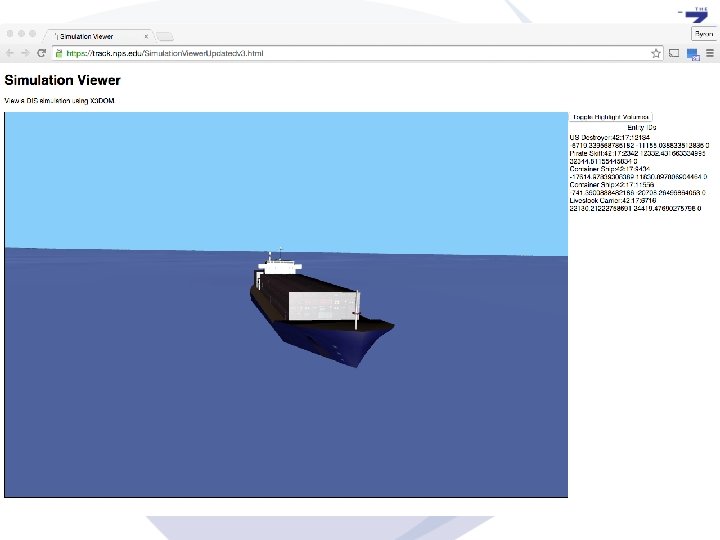Viewport: 720px width, 540px height.
Task: Click the browser forward arrow
Action: tap(25, 53)
